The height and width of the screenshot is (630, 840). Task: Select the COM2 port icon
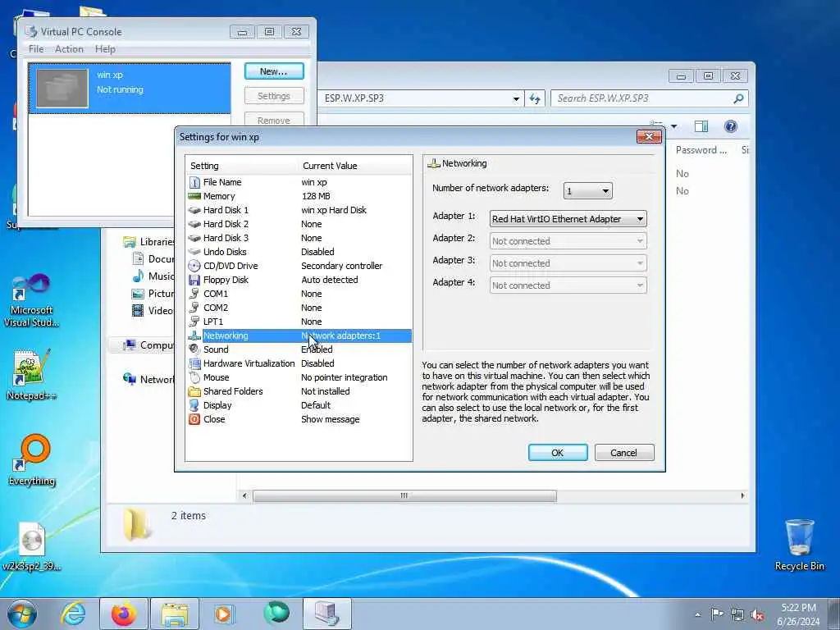[194, 308]
